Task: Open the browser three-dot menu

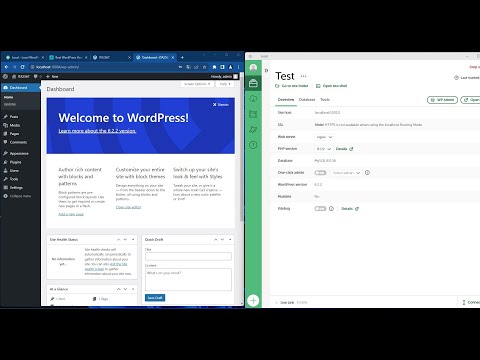Action: [239, 67]
